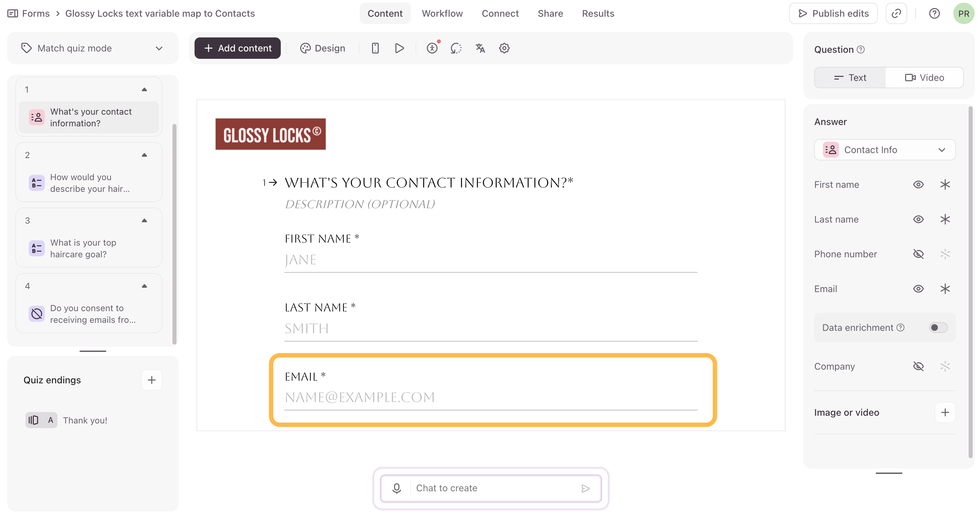
Task: Click the play preview icon
Action: (x=399, y=48)
